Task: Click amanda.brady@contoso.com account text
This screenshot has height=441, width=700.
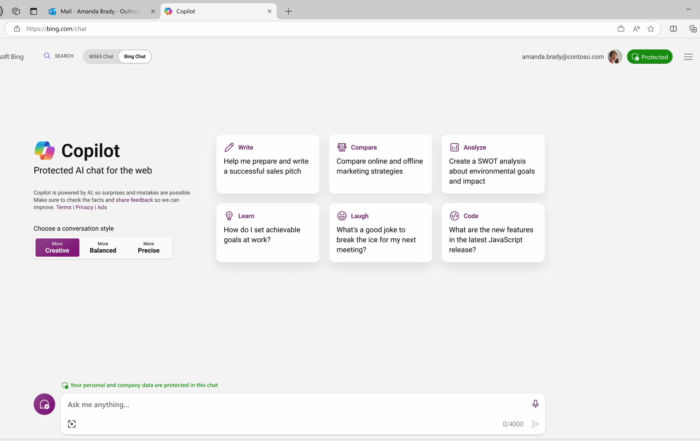Action: pos(562,57)
